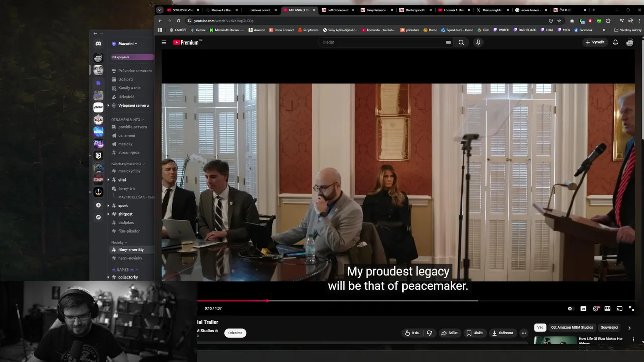Open #filmy-a-seriály channel in Discord
Image resolution: width=644 pixels, height=362 pixels.
click(132, 250)
